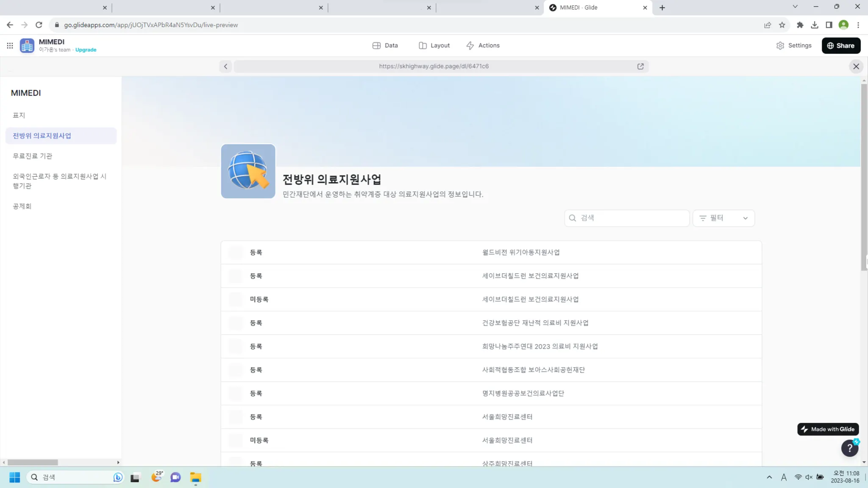Click the preview back arrow button
The image size is (868, 488).
[225, 66]
